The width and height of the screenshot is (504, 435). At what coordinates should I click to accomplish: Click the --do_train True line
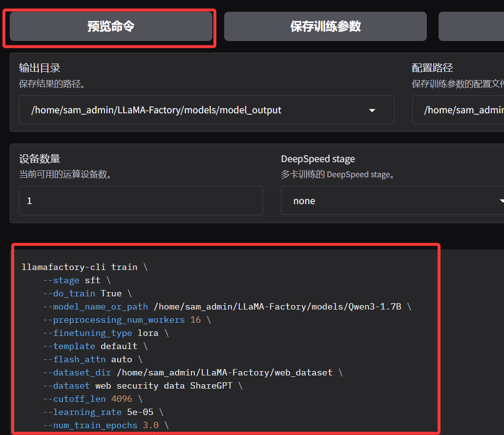tap(87, 293)
